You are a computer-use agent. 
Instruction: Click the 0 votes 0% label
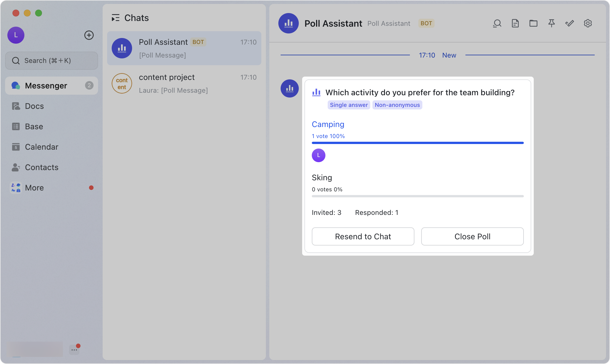coord(327,189)
